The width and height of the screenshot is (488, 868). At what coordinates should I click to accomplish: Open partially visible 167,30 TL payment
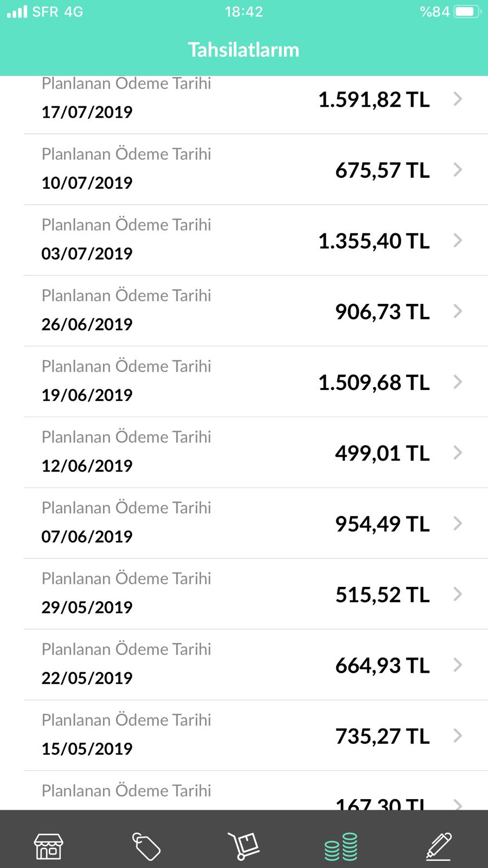click(256, 791)
